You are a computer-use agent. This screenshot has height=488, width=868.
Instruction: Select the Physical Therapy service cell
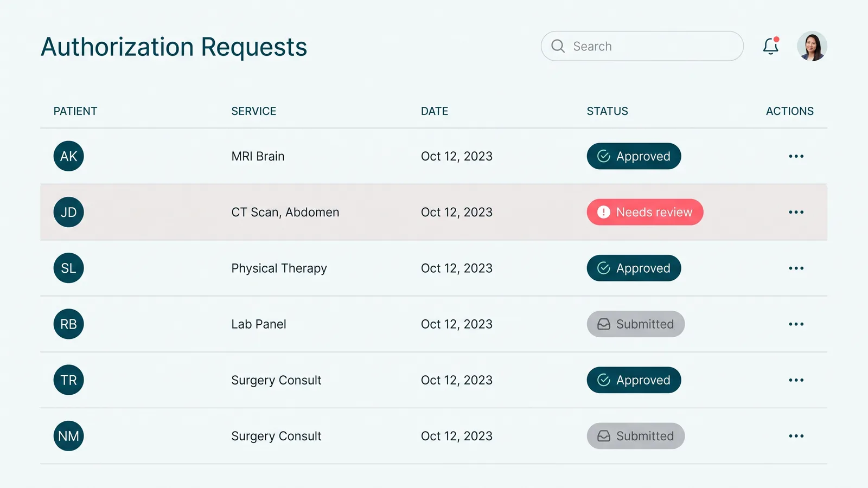tap(279, 268)
